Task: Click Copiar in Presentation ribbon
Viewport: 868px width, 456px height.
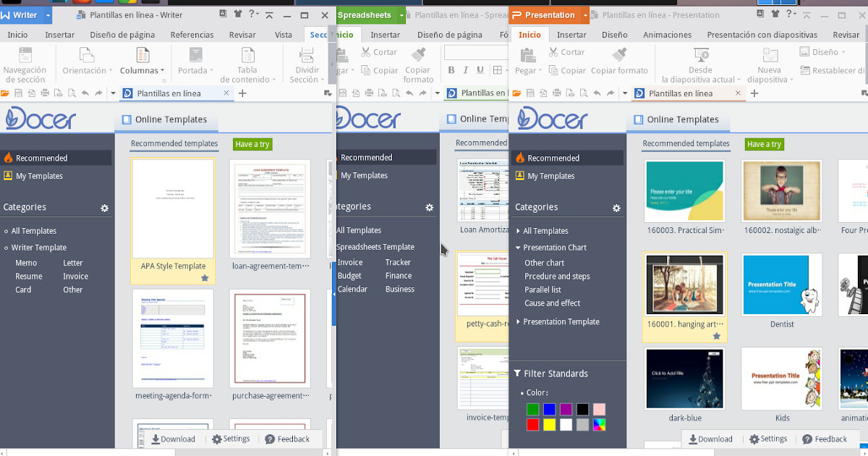Action: (566, 71)
